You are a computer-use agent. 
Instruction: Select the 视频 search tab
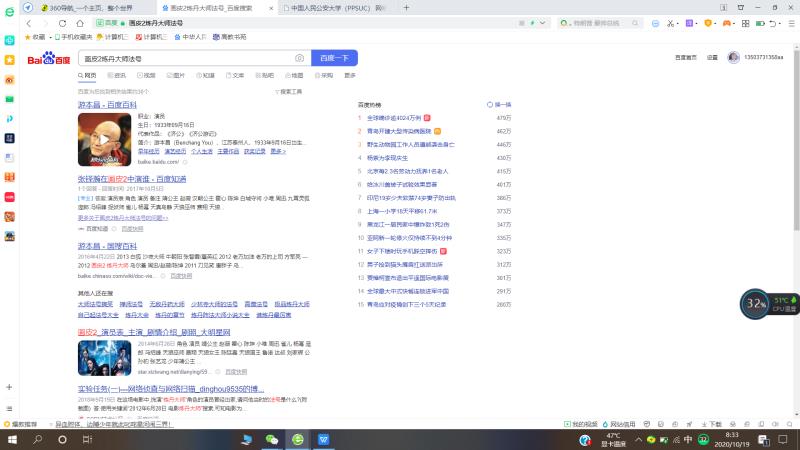click(146, 76)
